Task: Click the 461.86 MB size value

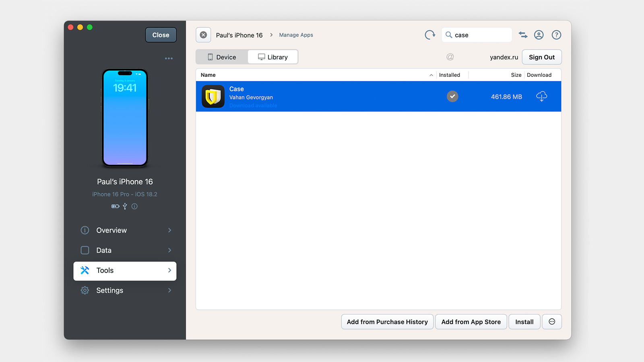Action: pos(506,97)
